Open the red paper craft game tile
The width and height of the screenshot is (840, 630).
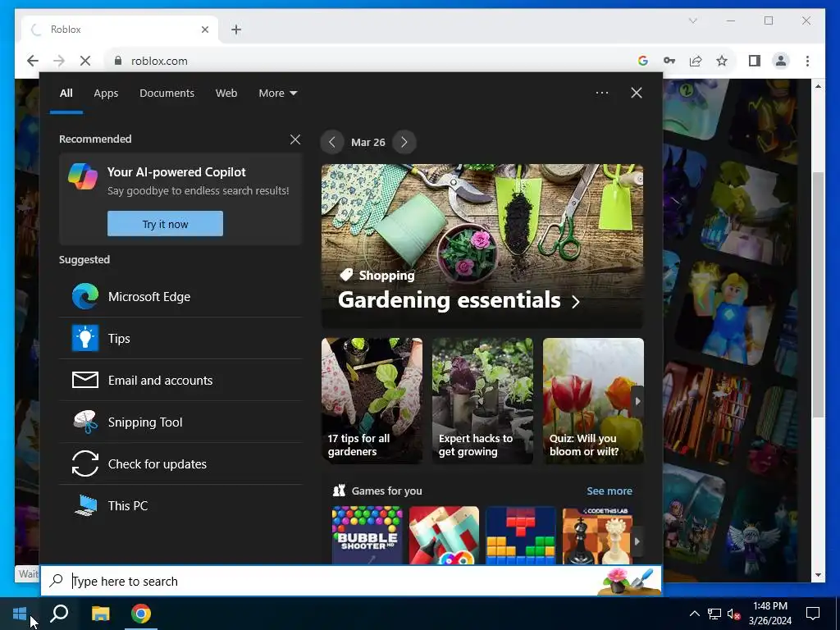444,535
